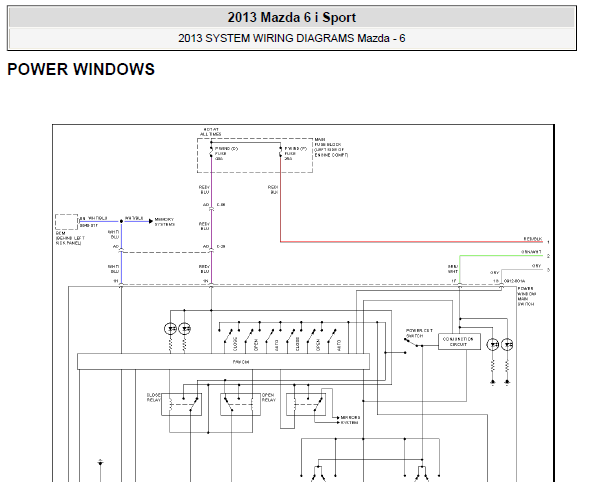Click the fuse symbol on the red wire
Viewport: 607px width, 482px height.
pyautogui.click(x=281, y=152)
